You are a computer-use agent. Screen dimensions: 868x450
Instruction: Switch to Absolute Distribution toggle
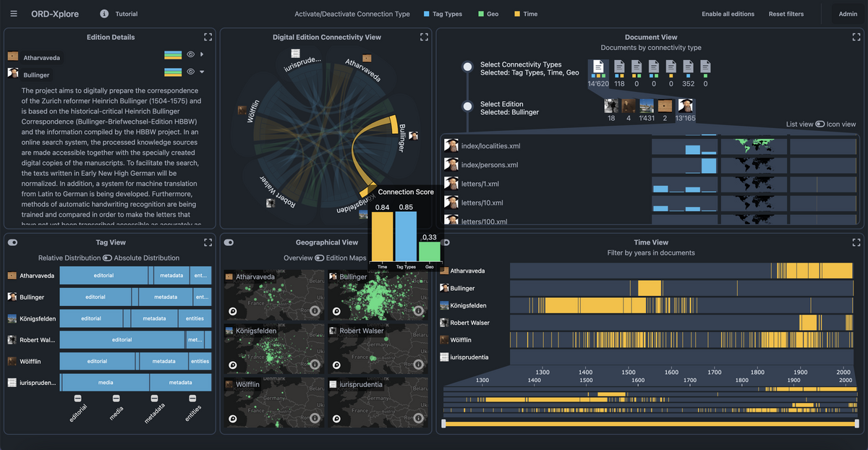[x=107, y=258]
